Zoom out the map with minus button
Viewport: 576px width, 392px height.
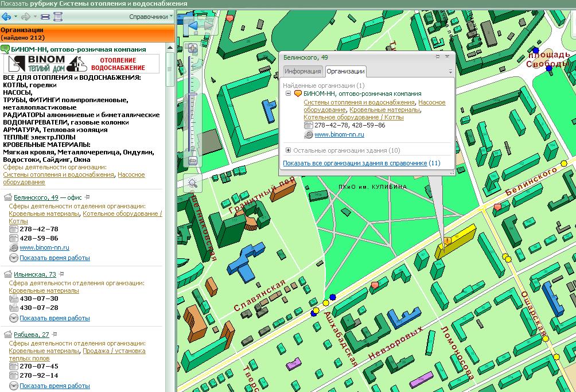point(193,161)
